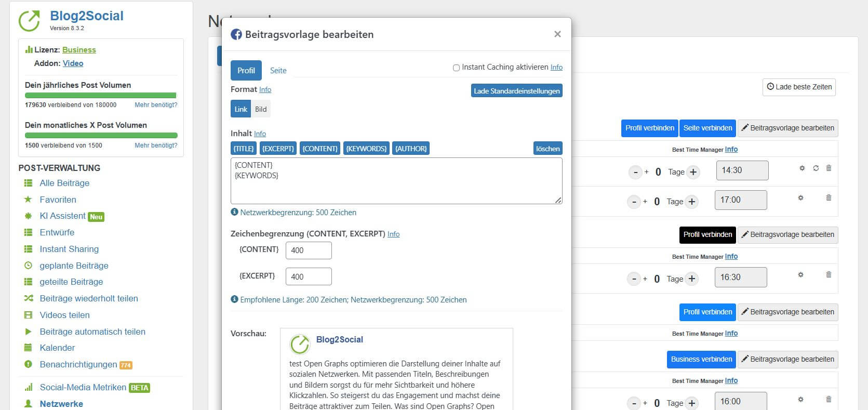The width and height of the screenshot is (868, 410).
Task: Click the Seite verbinden button
Action: [707, 128]
